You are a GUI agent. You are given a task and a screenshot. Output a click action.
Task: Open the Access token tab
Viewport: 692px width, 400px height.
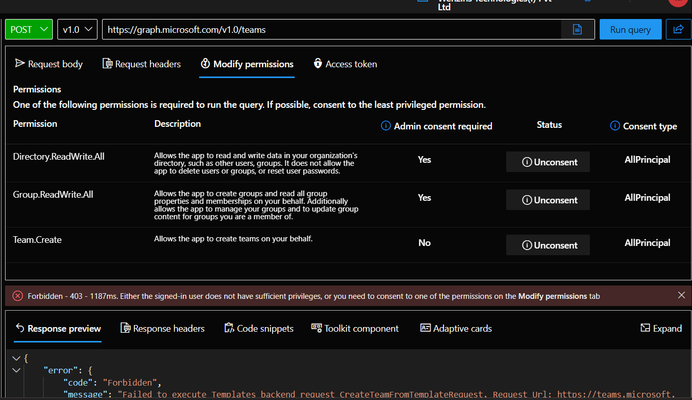pyautogui.click(x=345, y=64)
